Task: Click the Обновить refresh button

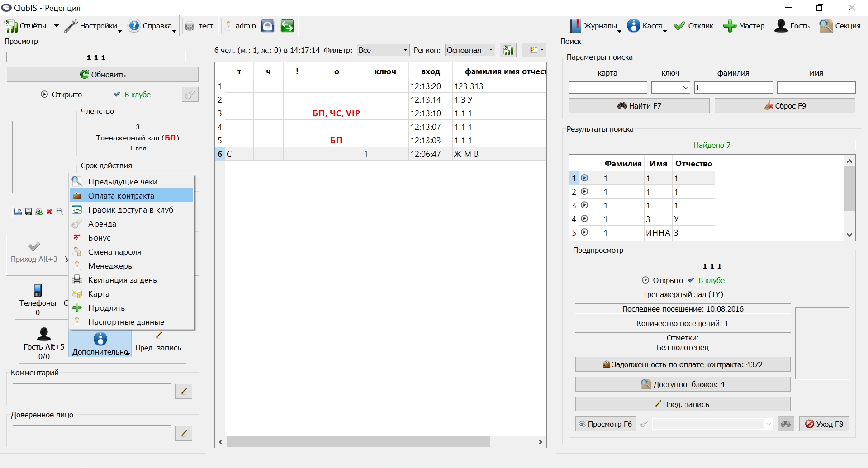Action: click(x=103, y=75)
